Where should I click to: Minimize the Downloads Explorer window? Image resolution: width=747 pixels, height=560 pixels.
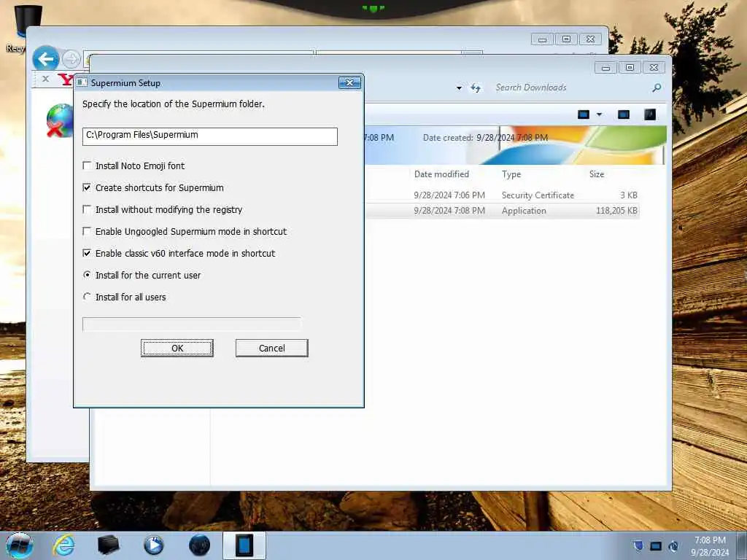(x=605, y=68)
